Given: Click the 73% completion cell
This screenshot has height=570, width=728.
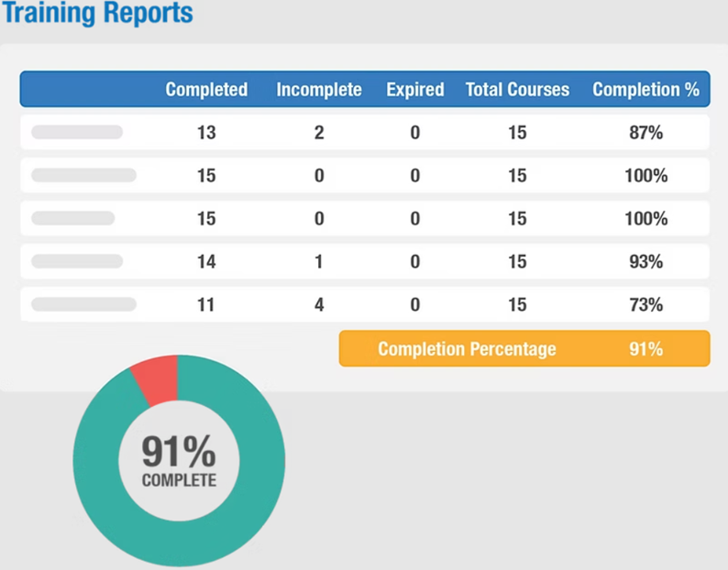Looking at the screenshot, I should coord(644,305).
